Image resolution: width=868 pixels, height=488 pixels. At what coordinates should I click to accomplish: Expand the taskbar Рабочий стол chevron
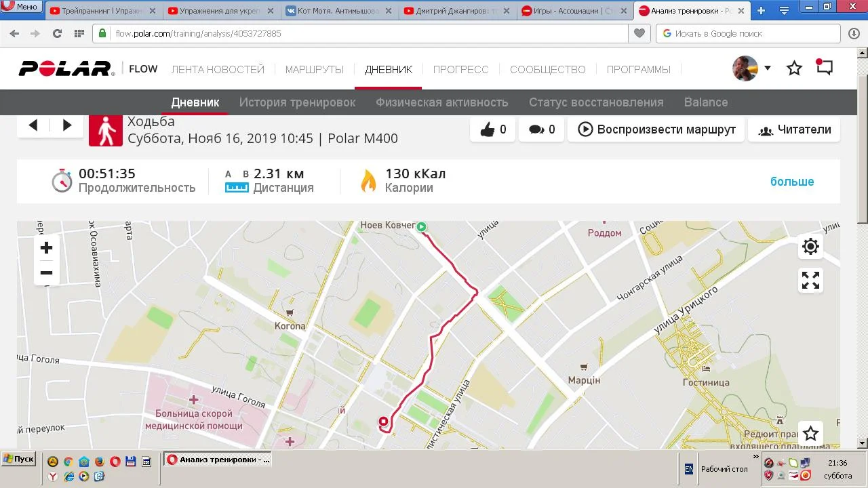pos(755,457)
